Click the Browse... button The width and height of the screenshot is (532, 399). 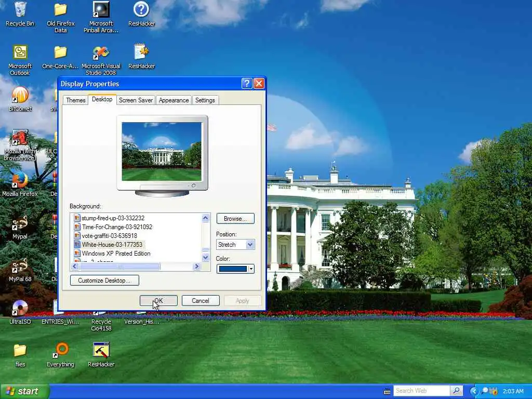[235, 219]
